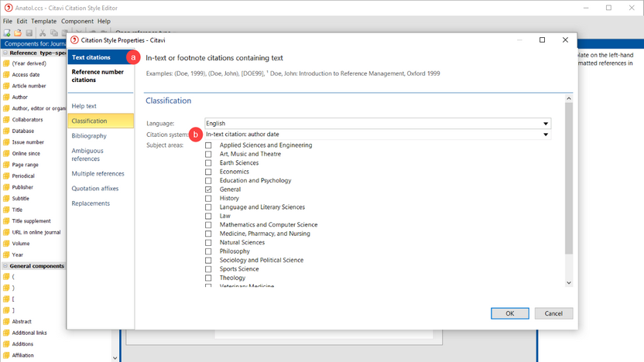Click the component icon beside Subtitle
This screenshot has height=362, width=644.
(6, 198)
